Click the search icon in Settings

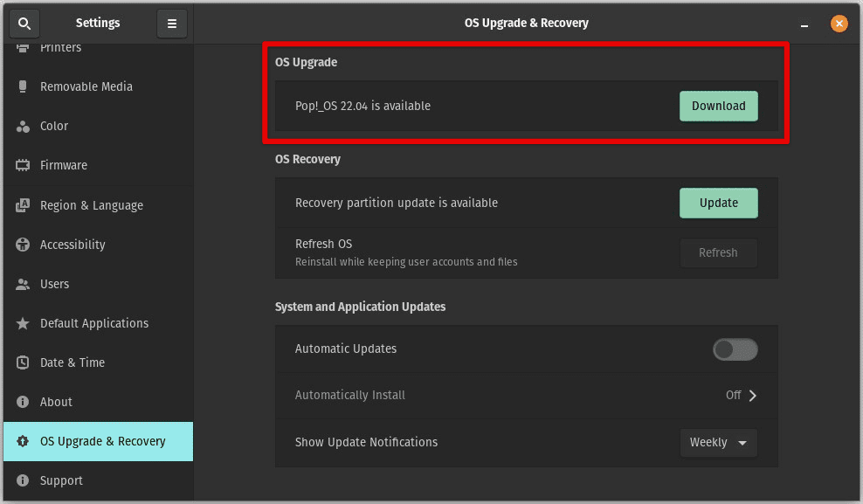[24, 23]
